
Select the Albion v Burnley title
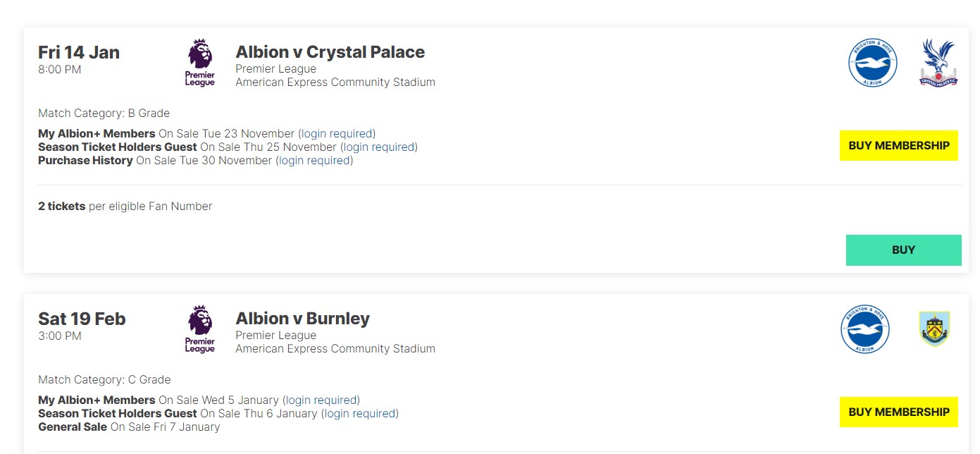click(x=303, y=319)
